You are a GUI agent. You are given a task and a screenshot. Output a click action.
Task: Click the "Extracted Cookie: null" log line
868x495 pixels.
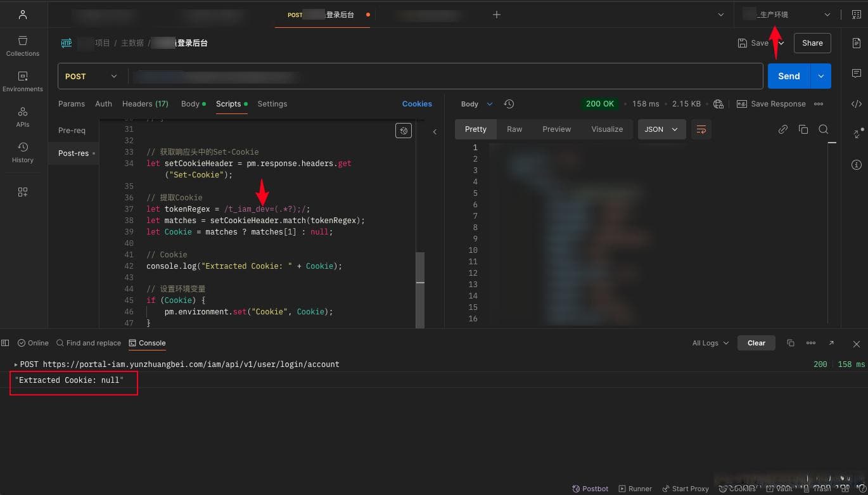[70, 380]
